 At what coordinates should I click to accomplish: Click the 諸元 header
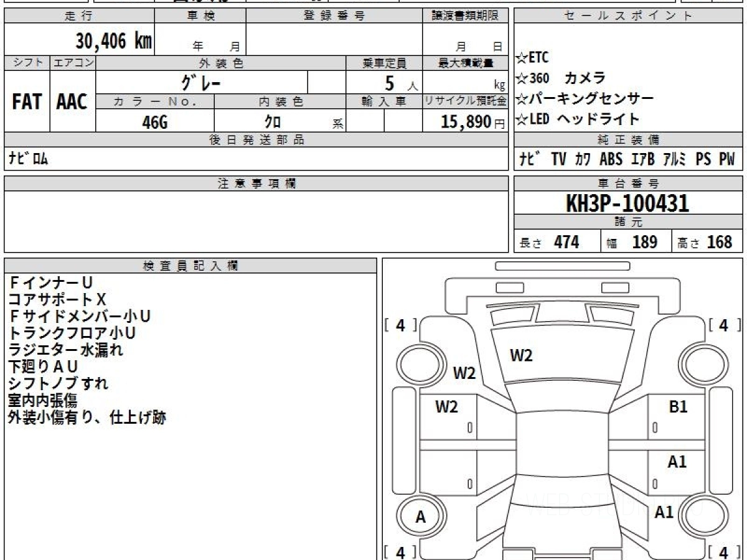628,222
